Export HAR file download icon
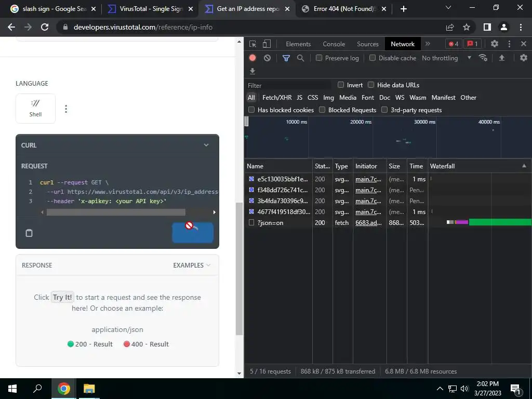 tap(252, 71)
